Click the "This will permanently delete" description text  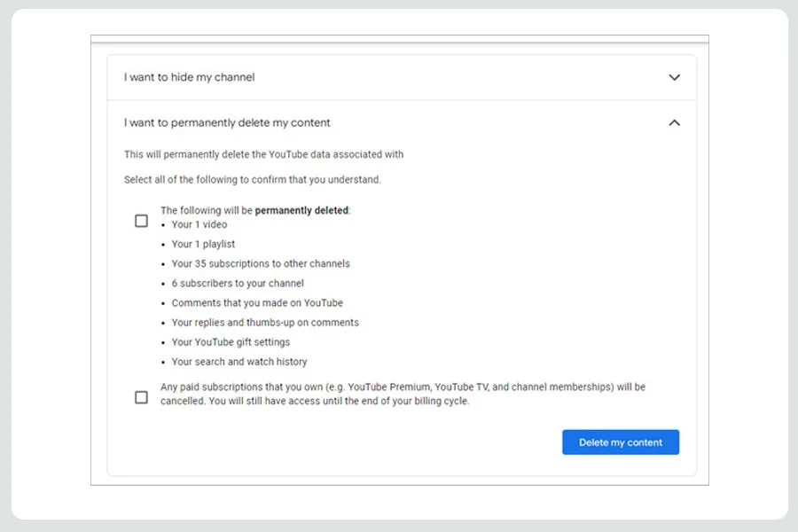click(x=263, y=154)
